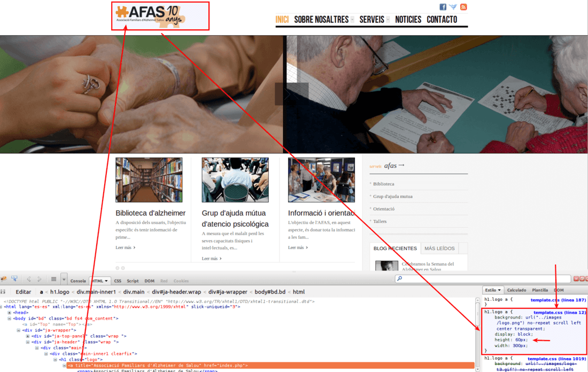The width and height of the screenshot is (588, 372).
Task: Open dropdown arrow beside command line icon
Action: (x=64, y=280)
